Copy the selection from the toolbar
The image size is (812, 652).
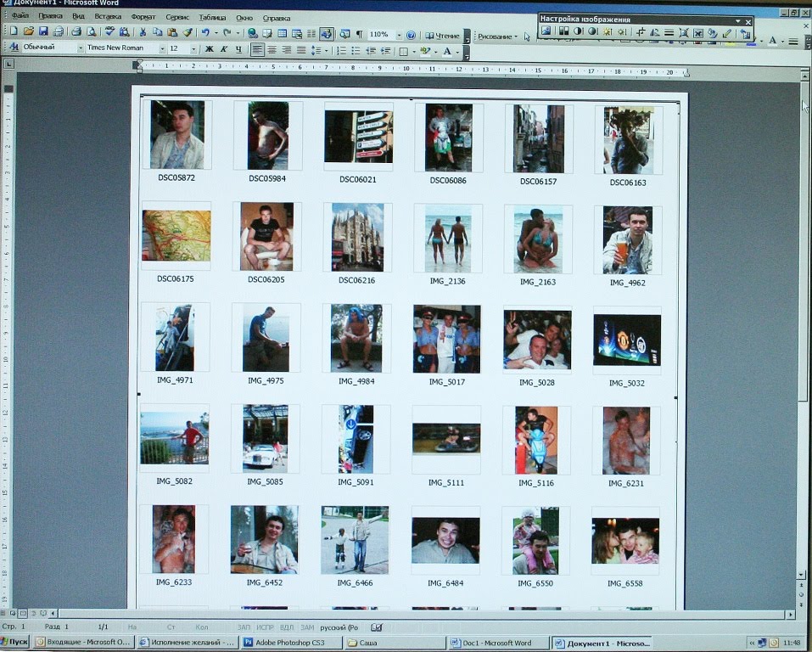[158, 32]
